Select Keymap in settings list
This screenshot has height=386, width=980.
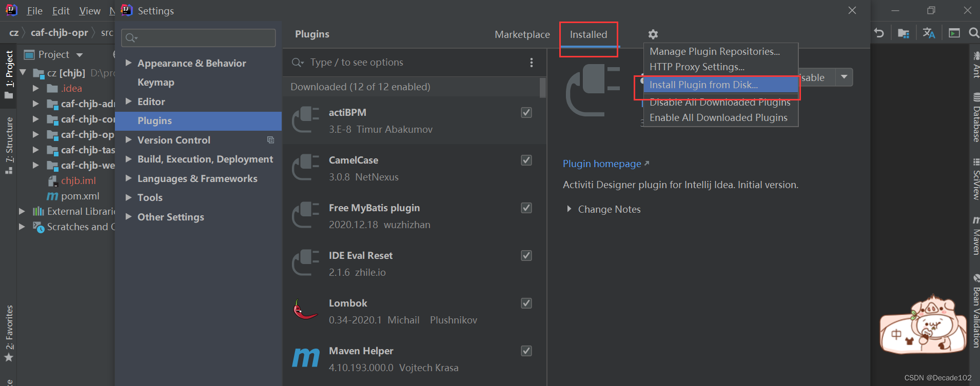[x=156, y=83]
